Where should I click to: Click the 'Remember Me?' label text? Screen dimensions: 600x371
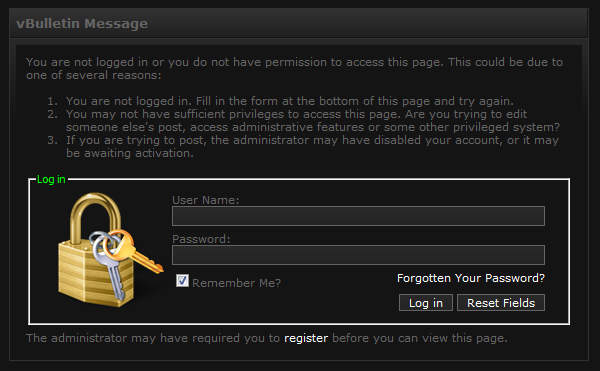(x=236, y=283)
